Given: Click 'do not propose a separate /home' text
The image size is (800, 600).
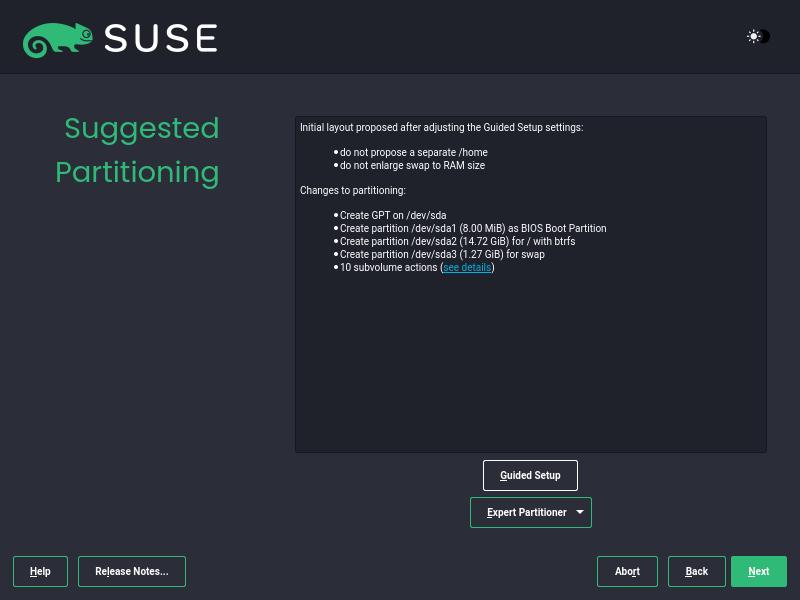Looking at the screenshot, I should [x=414, y=152].
